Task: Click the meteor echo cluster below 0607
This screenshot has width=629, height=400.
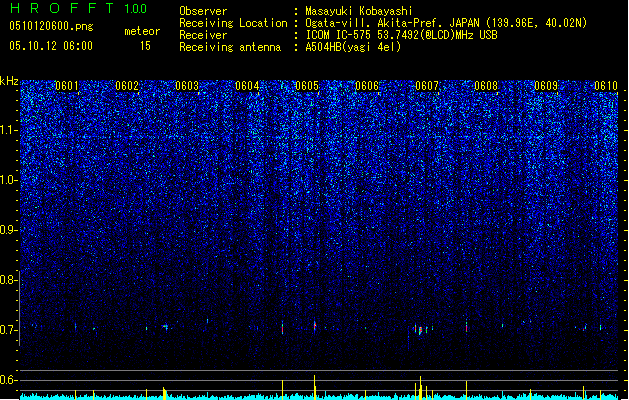Action: 420,329
